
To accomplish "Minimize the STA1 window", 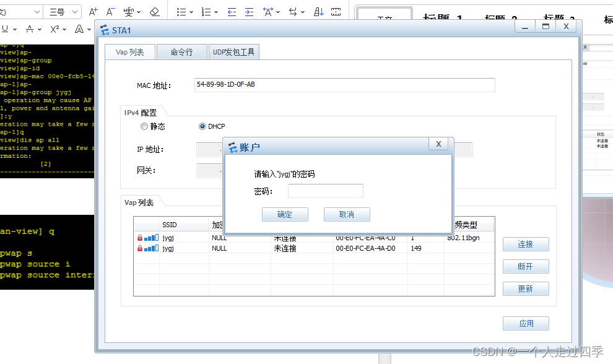I will 525,27.
